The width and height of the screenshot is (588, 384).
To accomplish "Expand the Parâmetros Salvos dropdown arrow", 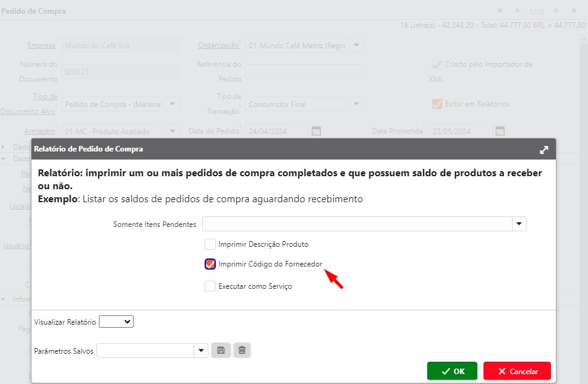I will click(x=201, y=351).
